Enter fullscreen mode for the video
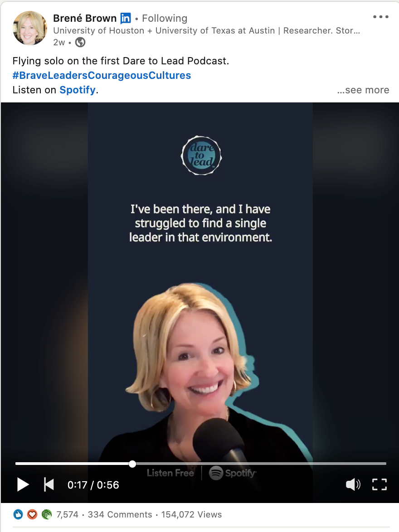Image resolution: width=399 pixels, height=532 pixels. pyautogui.click(x=380, y=484)
